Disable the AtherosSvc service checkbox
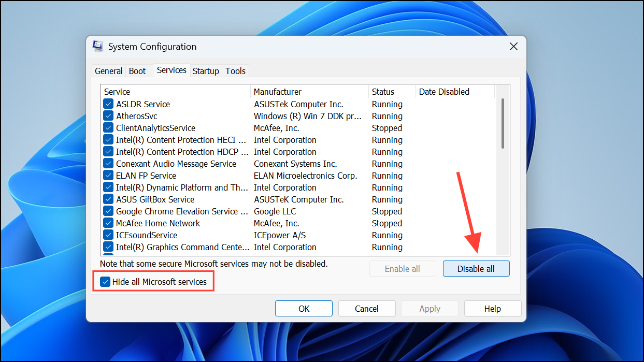This screenshot has height=362, width=644. pos(108,115)
